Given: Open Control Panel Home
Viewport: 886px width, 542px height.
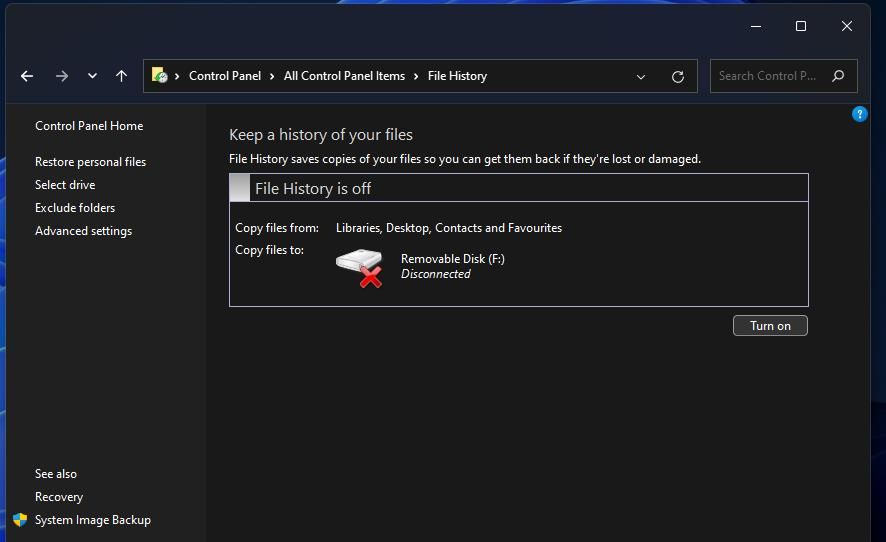Looking at the screenshot, I should pos(89,125).
